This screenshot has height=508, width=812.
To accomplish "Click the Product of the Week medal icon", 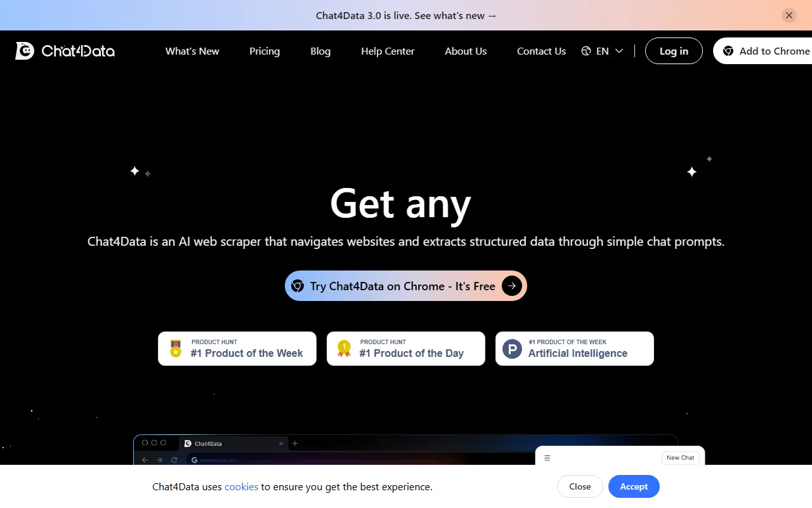I will (x=176, y=349).
